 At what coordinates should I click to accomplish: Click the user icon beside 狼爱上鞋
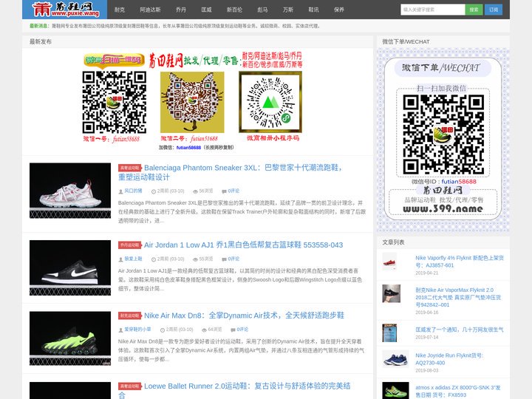[120, 259]
